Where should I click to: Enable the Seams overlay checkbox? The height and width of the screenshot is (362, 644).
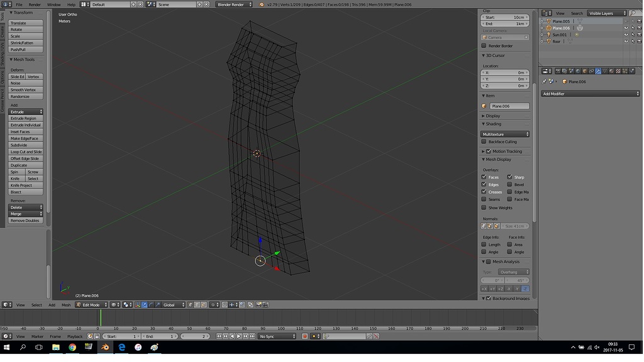pos(484,199)
